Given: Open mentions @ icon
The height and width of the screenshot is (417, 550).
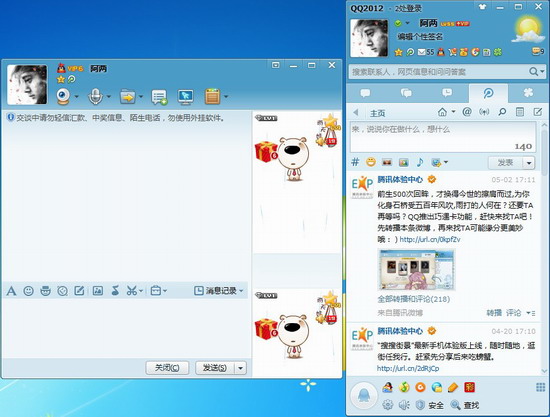Looking at the screenshot, I should (x=467, y=112).
